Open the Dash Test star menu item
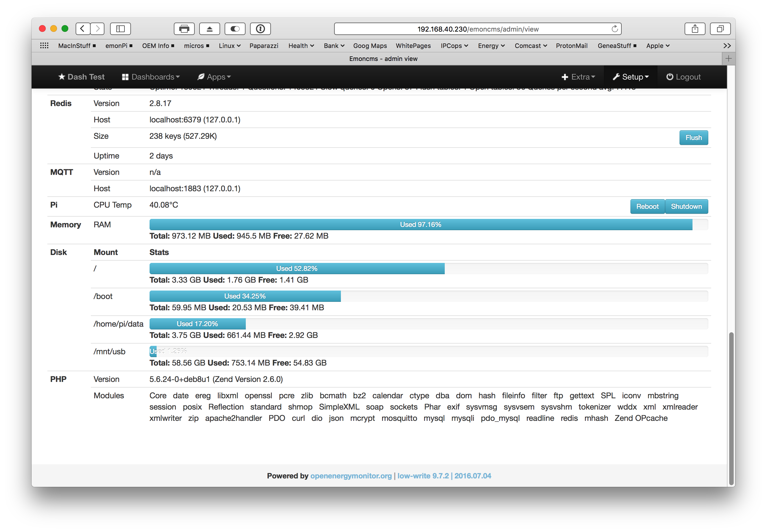The width and height of the screenshot is (767, 532). point(81,77)
